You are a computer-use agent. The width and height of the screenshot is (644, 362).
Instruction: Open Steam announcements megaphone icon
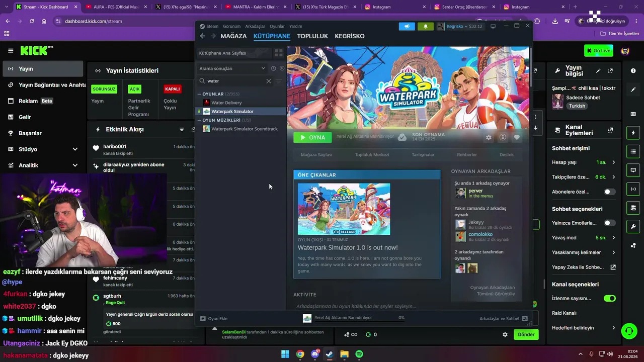tap(407, 26)
